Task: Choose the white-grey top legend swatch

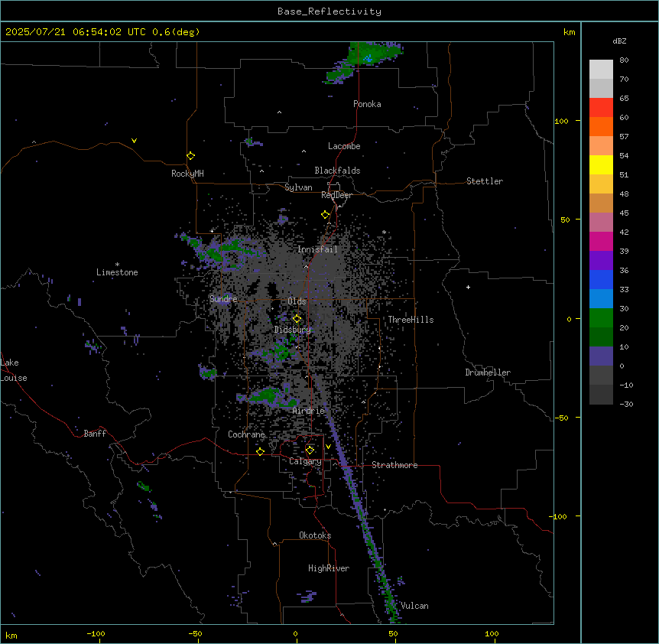Action: click(601, 70)
